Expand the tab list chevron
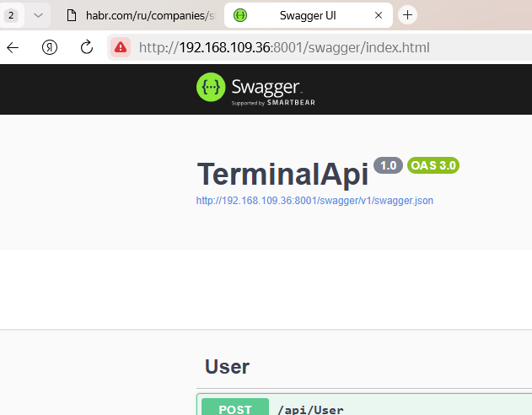Viewport: 532px width, 415px height. coord(38,15)
